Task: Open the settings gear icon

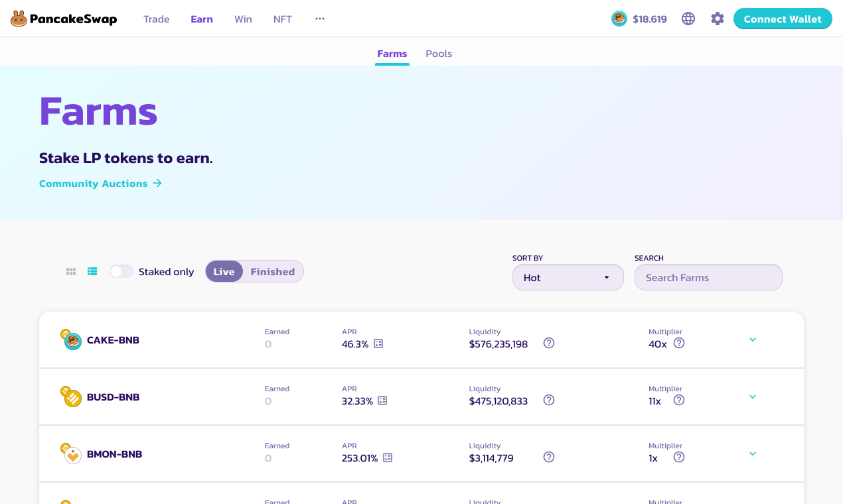Action: [x=718, y=19]
